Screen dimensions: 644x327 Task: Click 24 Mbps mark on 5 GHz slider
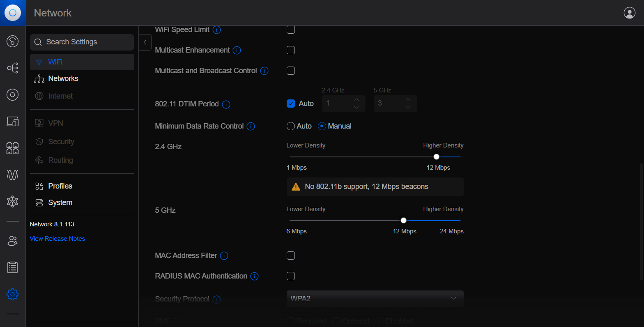pyautogui.click(x=452, y=231)
